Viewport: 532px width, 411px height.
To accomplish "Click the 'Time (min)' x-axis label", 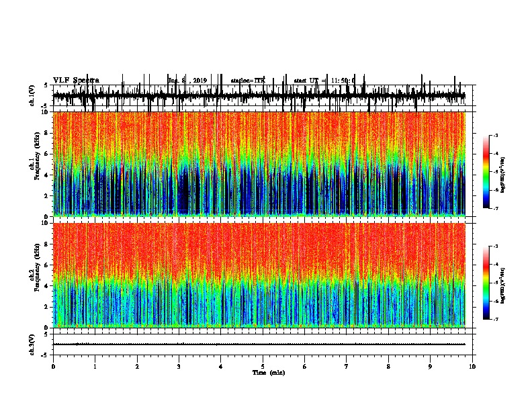I will coord(269,373).
